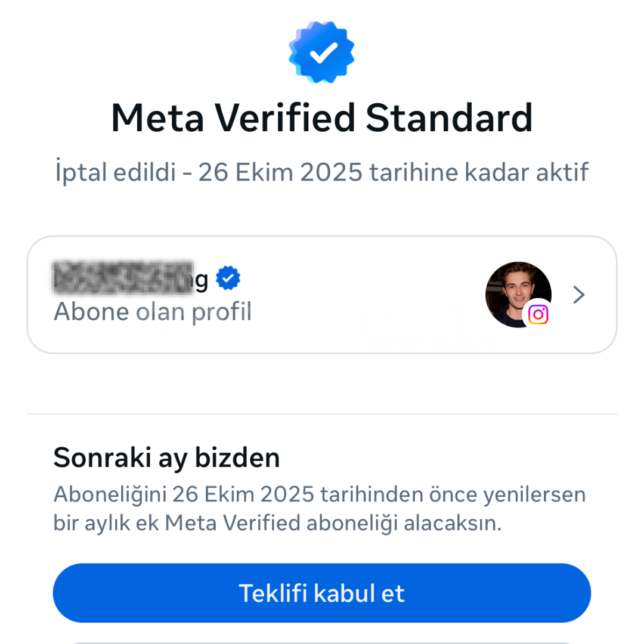
Task: Open subscribed profile via right chevron arrow
Action: pyautogui.click(x=578, y=295)
